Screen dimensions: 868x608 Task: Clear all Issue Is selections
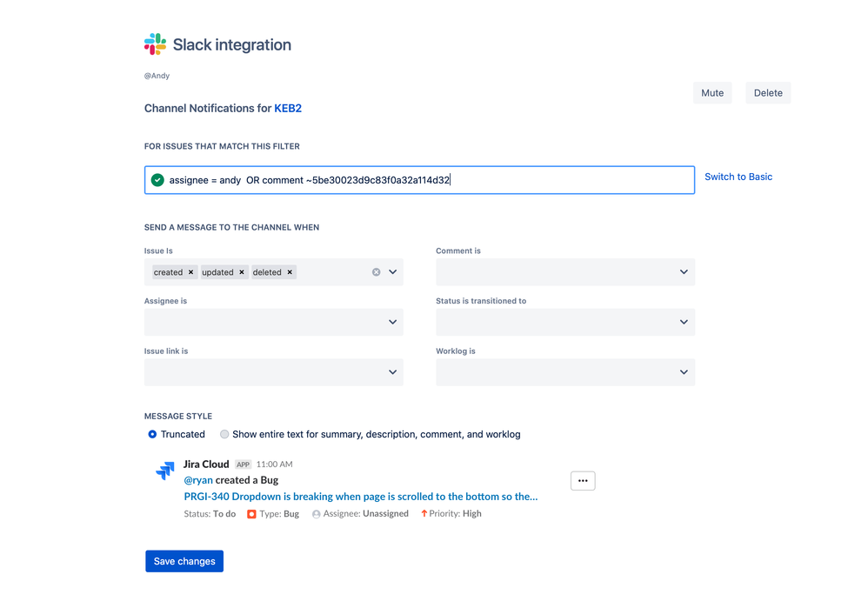coord(377,272)
